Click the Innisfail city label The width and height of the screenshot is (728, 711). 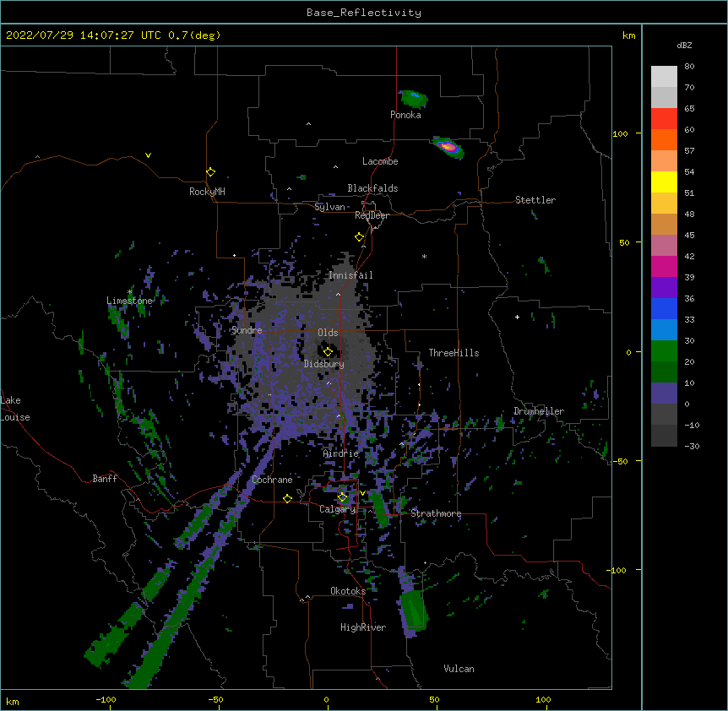click(x=350, y=275)
